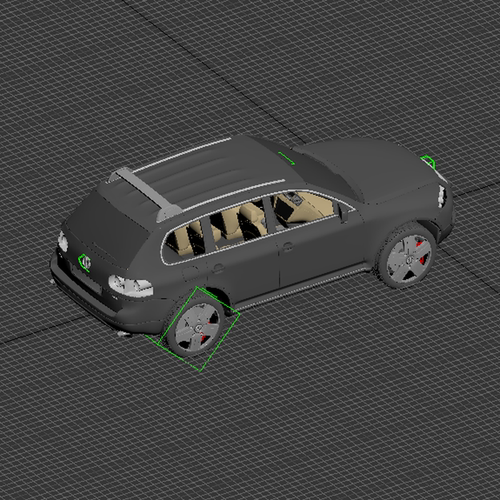Select the front headlight
This screenshot has width=500, height=500.
pyautogui.click(x=443, y=196)
